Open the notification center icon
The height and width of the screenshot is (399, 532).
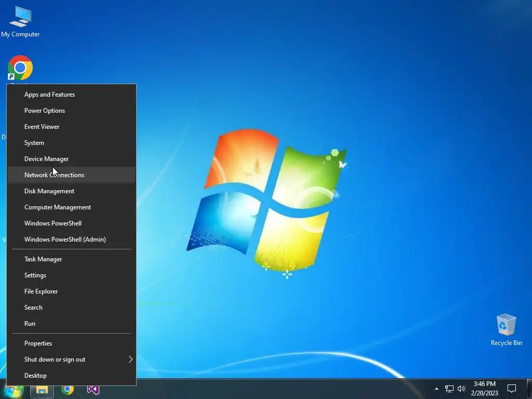pyautogui.click(x=512, y=389)
